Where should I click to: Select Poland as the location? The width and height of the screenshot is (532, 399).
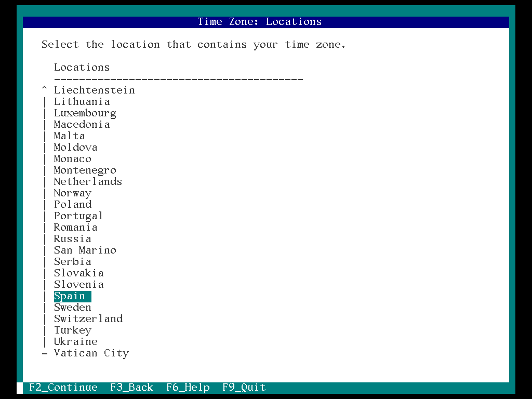point(73,205)
